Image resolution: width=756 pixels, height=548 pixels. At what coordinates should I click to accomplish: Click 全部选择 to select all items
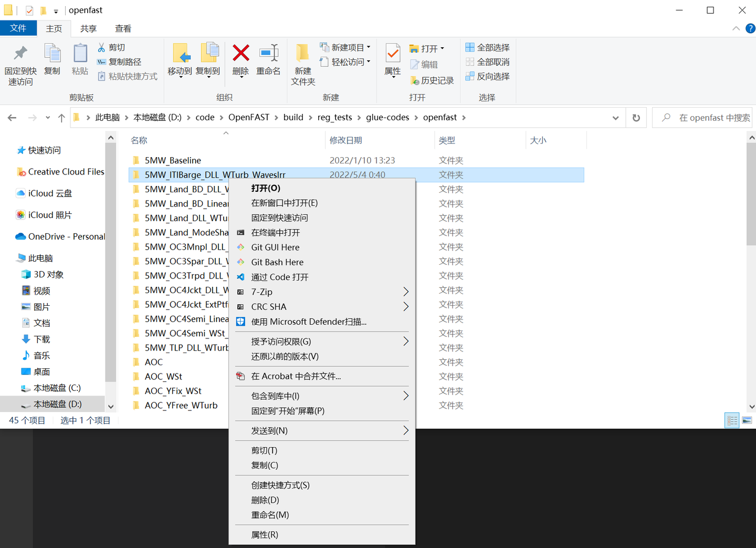pyautogui.click(x=487, y=47)
